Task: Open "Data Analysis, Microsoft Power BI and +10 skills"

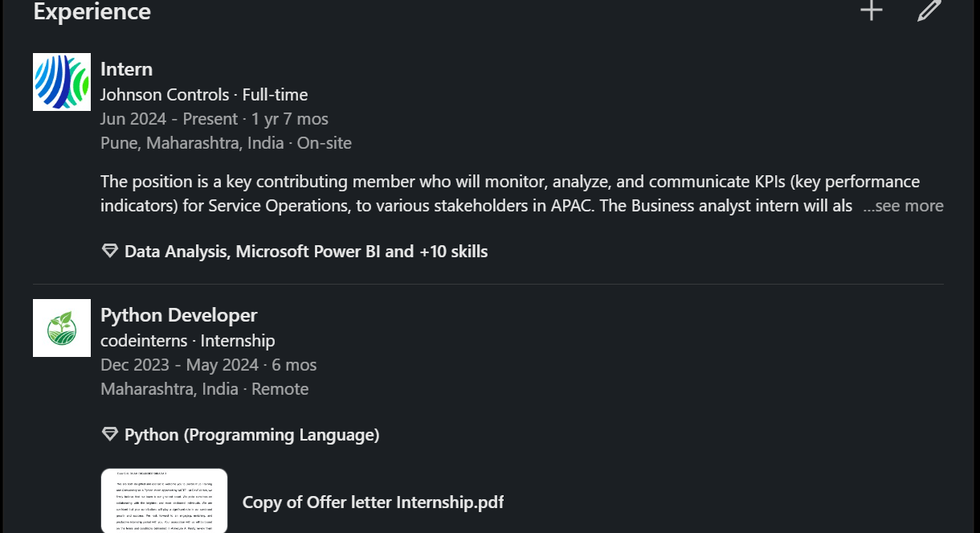Action: (306, 252)
